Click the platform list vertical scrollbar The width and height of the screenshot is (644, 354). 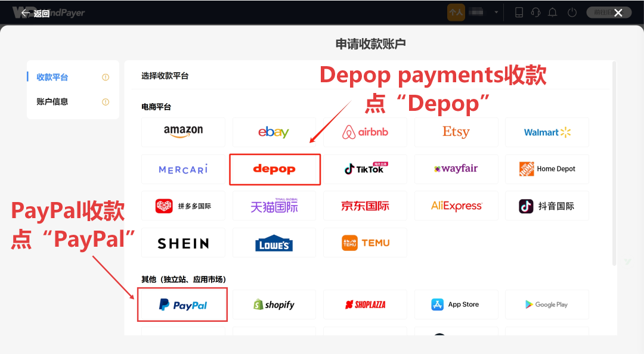[614, 163]
